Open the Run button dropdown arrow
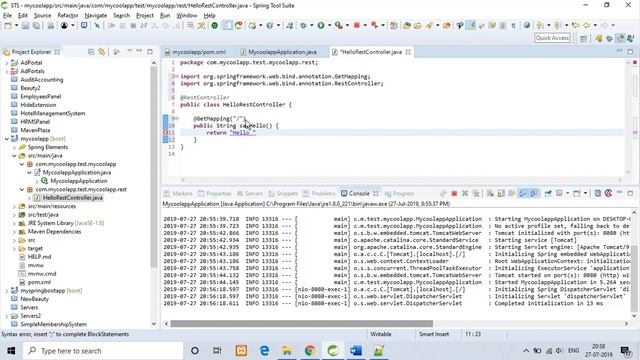Screen dimensions: 640x360 tap(329, 26)
